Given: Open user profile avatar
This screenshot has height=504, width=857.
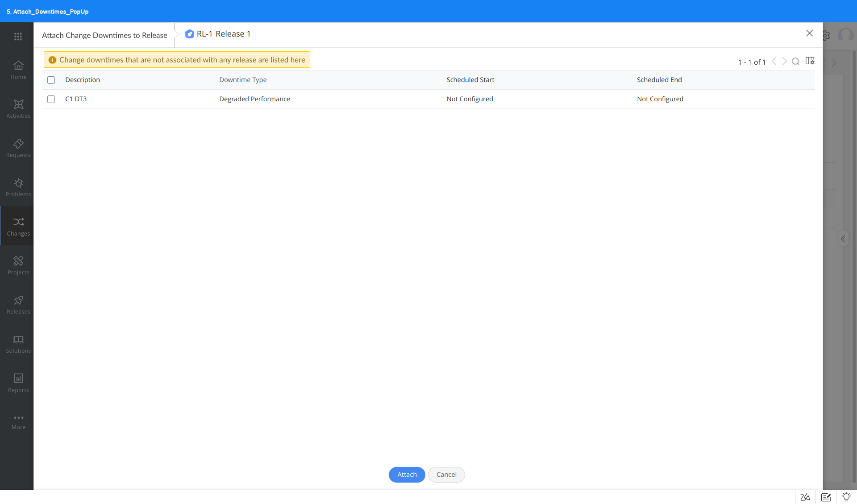Looking at the screenshot, I should click(x=846, y=35).
